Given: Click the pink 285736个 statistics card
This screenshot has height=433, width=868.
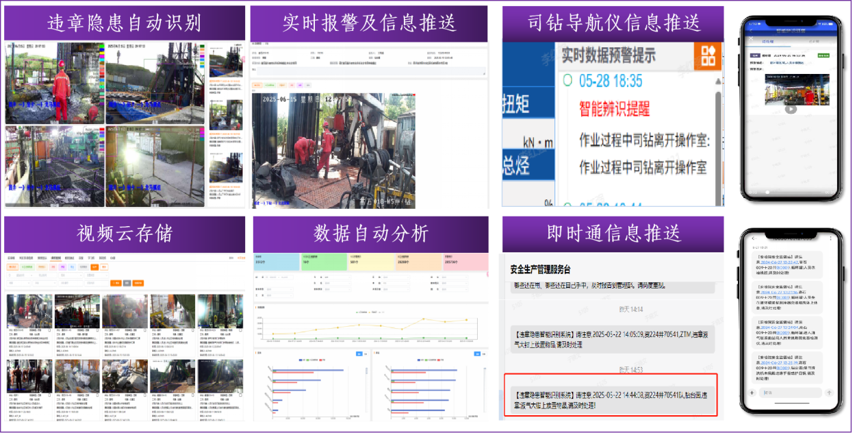Looking at the screenshot, I should click(465, 262).
